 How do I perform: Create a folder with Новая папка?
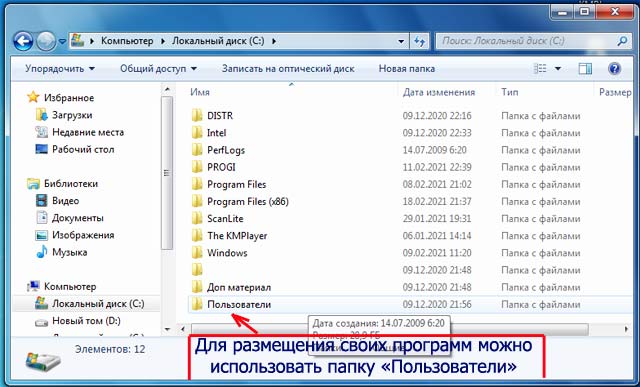click(407, 69)
